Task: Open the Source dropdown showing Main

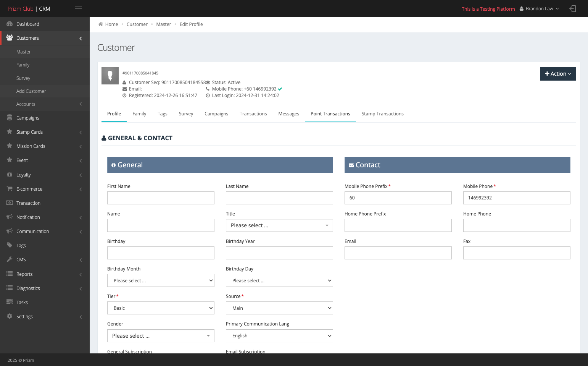Action: point(279,308)
